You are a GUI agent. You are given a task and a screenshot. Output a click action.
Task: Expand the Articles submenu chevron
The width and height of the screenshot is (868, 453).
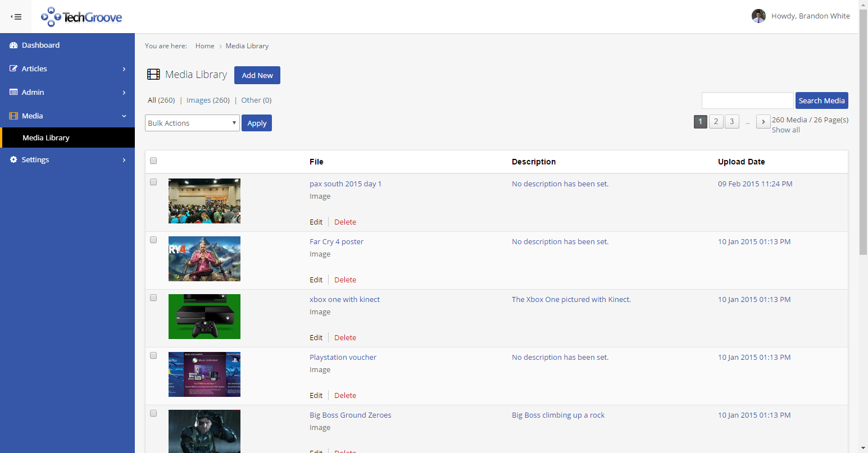(x=124, y=69)
